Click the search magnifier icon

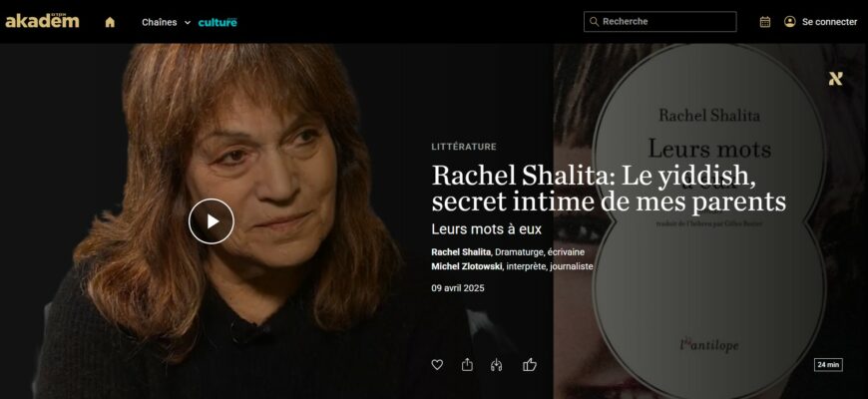[594, 22]
